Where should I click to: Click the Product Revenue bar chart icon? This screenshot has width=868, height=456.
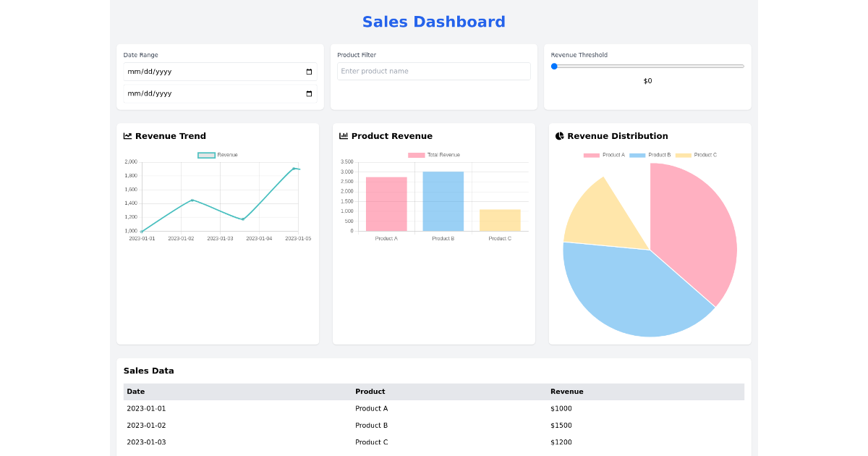coord(343,135)
